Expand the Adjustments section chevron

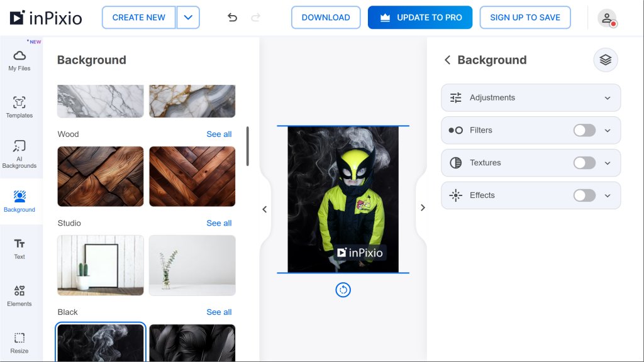[x=608, y=98]
